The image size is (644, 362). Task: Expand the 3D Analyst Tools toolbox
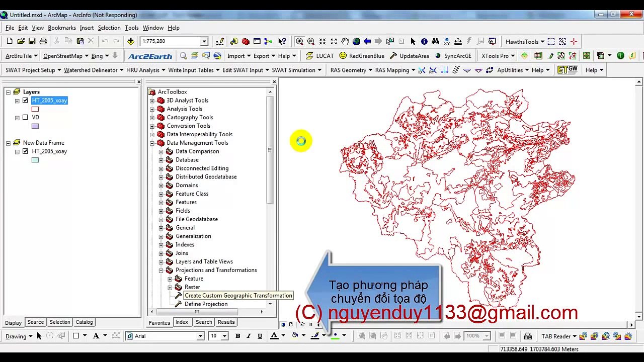click(x=152, y=101)
